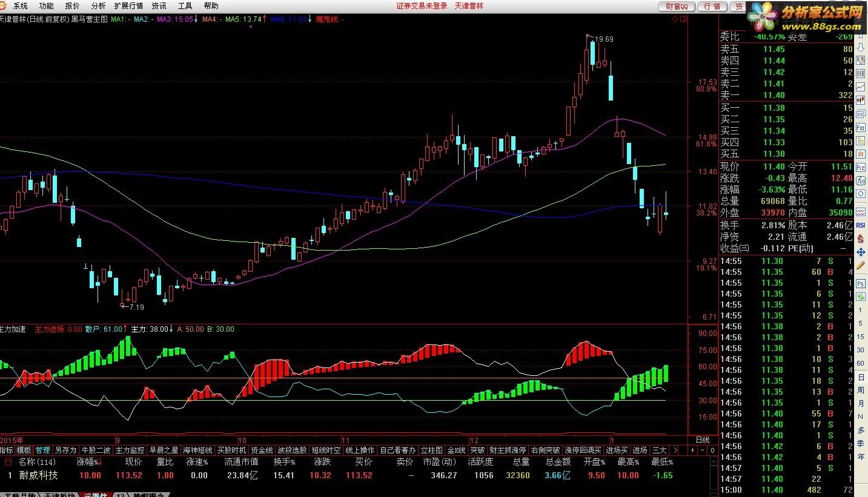This screenshot has height=497, width=868.
Task: Select weekly 周 period
Action: click(x=860, y=390)
